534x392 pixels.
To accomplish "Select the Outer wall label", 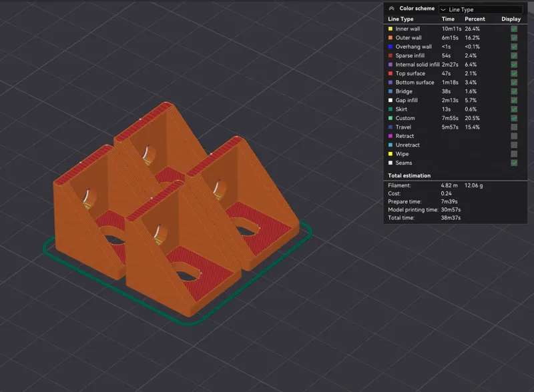I will pos(409,38).
